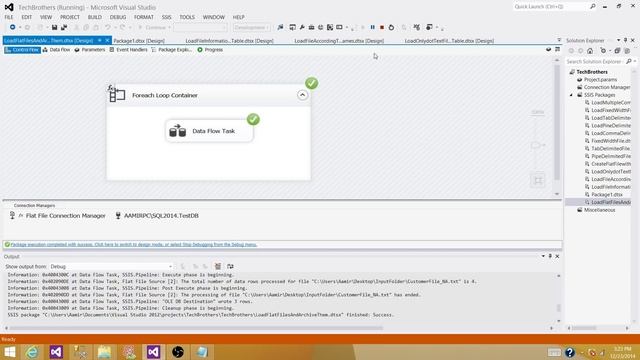Screen dimensions: 640x360
Task: Open Internet Explorer from the taskbar
Action: click(x=32, y=352)
